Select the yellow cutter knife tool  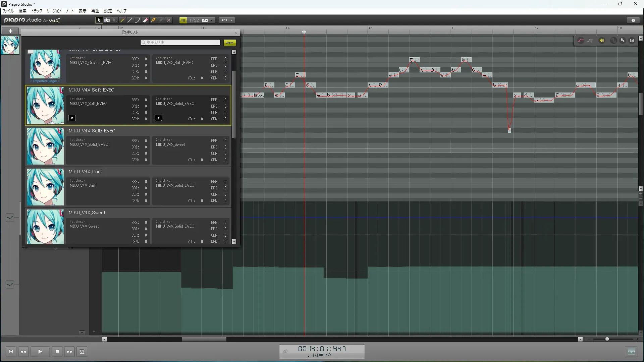pos(153,20)
